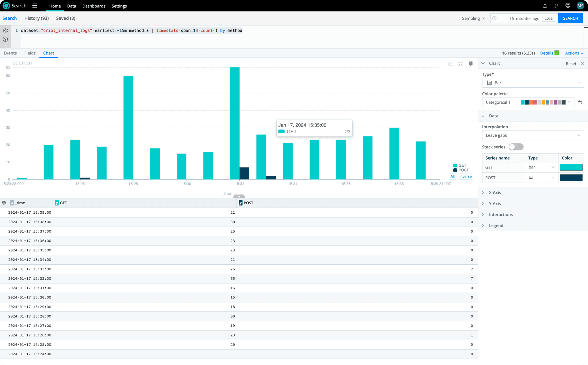Click the swap color palette arrows icon

click(x=580, y=102)
